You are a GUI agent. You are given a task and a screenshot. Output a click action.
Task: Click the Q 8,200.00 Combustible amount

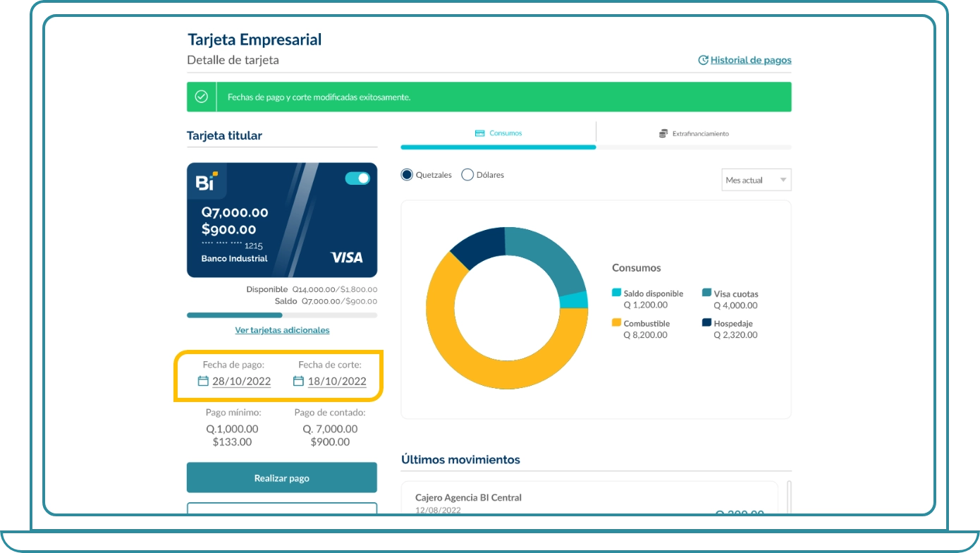click(x=645, y=335)
